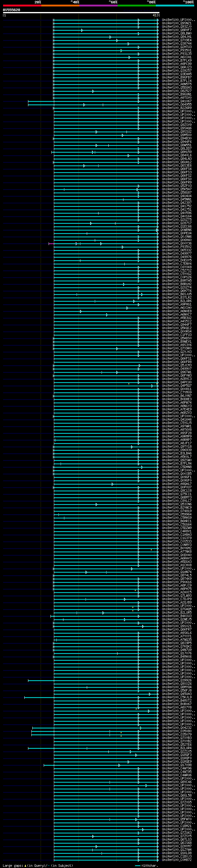This screenshot has height=868, width=197.
Task: Click hit label UniRef100_C1BM21
Action: tap(177, 826)
